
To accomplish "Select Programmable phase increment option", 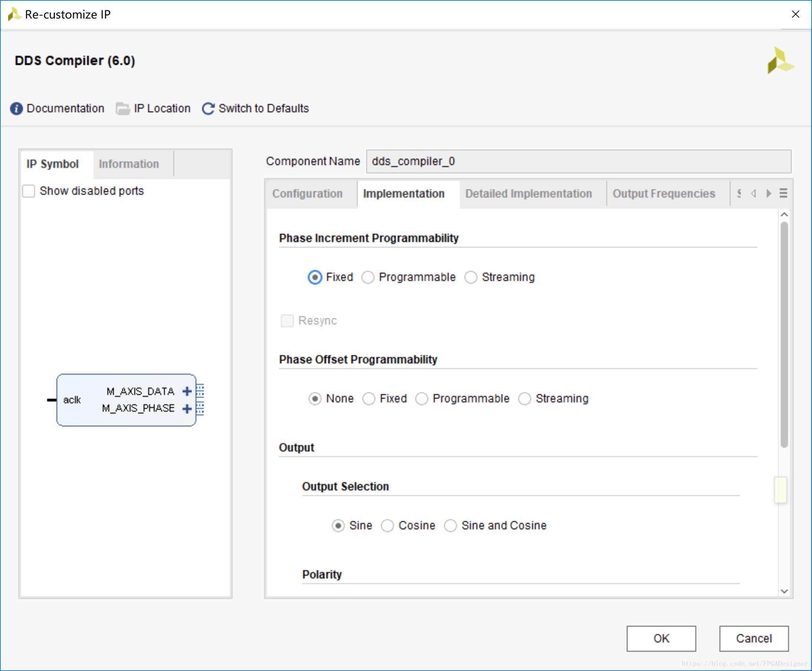I will (368, 277).
